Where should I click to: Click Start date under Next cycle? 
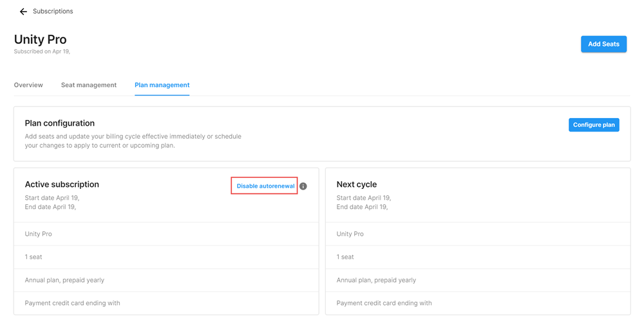click(364, 198)
